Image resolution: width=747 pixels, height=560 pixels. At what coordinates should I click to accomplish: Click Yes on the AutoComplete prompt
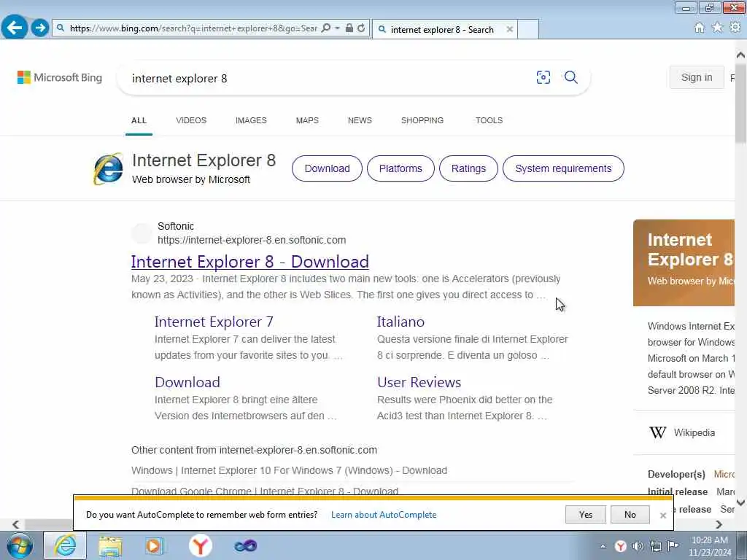pyautogui.click(x=586, y=515)
